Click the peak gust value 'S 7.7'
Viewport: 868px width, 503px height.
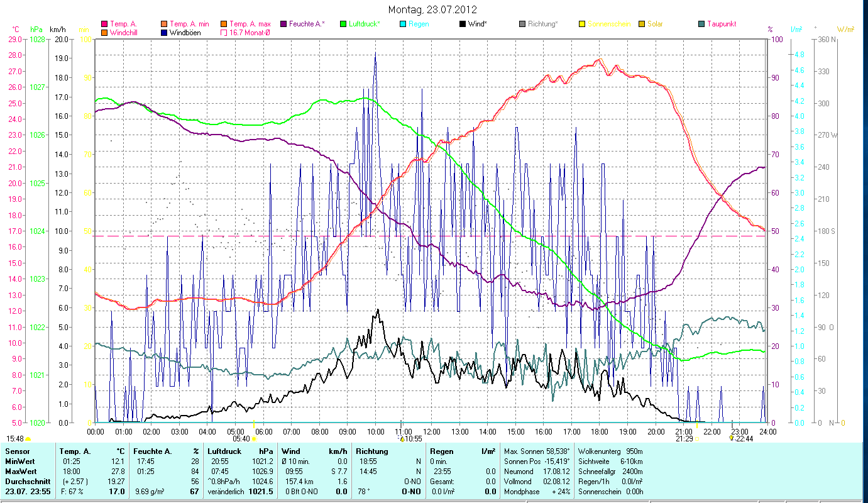coord(339,472)
